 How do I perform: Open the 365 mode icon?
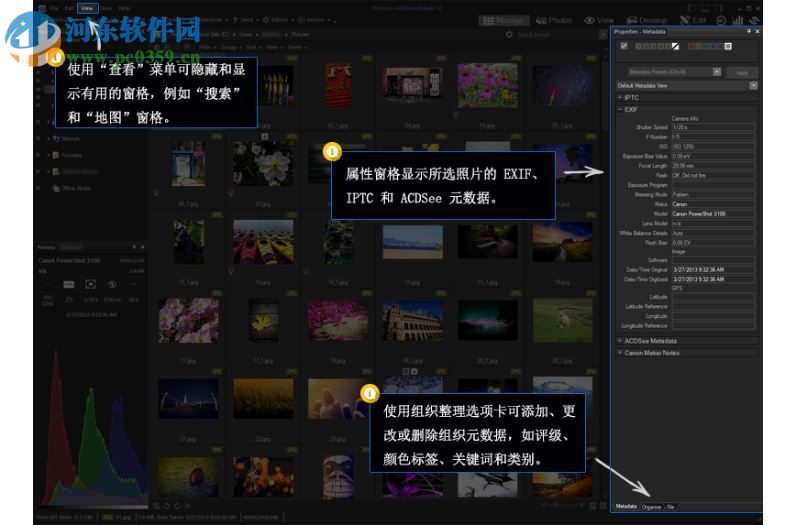pyautogui.click(x=721, y=20)
